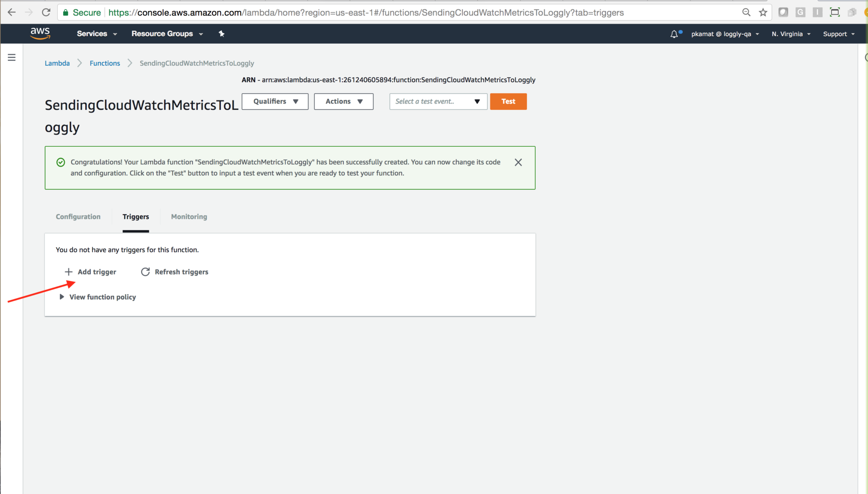The width and height of the screenshot is (868, 494).
Task: Bookmark the page with the star icon
Action: pyautogui.click(x=763, y=12)
